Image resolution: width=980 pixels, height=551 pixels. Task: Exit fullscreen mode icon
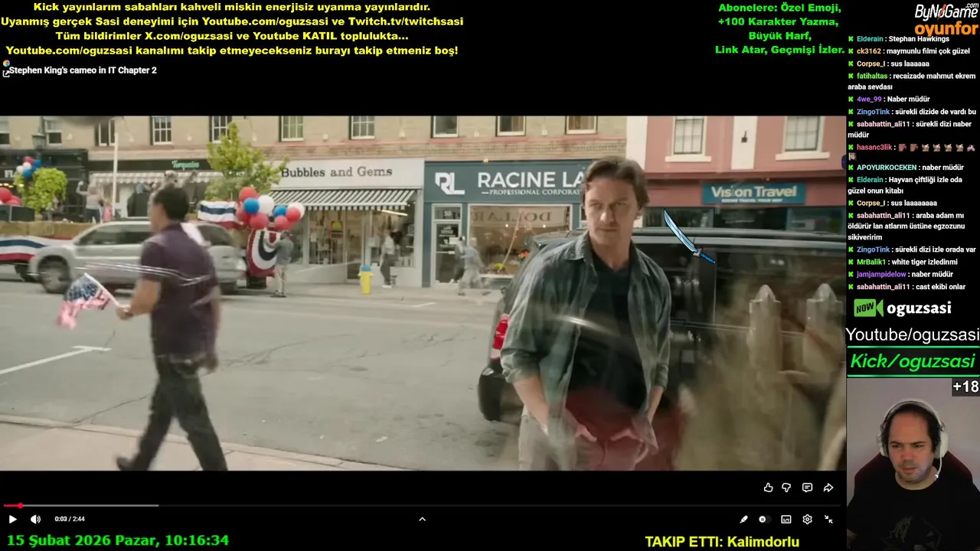(x=828, y=519)
